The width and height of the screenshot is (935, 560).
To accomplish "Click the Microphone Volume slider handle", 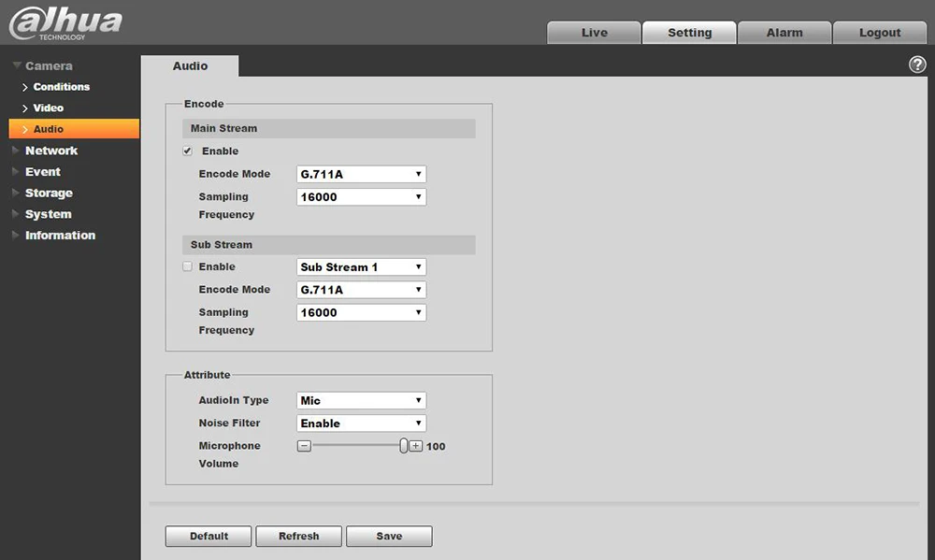I will point(404,446).
